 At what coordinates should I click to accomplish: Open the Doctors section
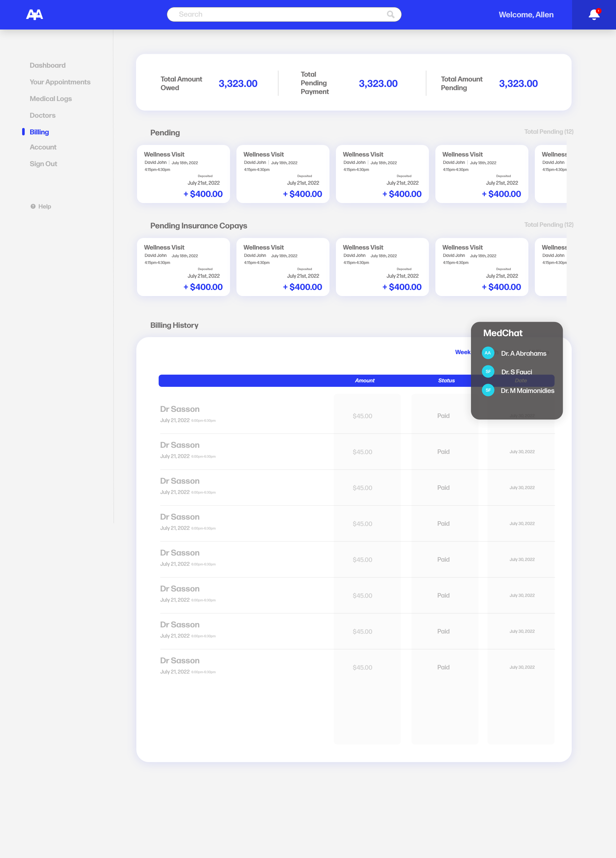coord(43,115)
